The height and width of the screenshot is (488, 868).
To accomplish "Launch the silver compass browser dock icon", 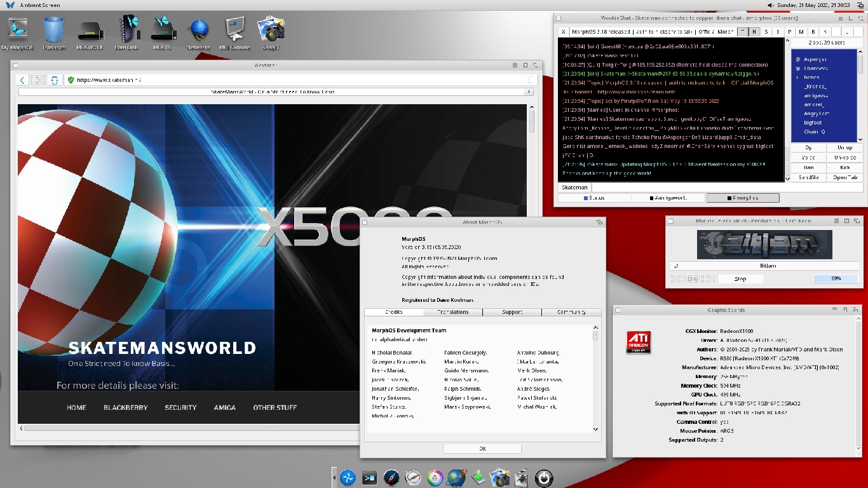I will tap(413, 477).
